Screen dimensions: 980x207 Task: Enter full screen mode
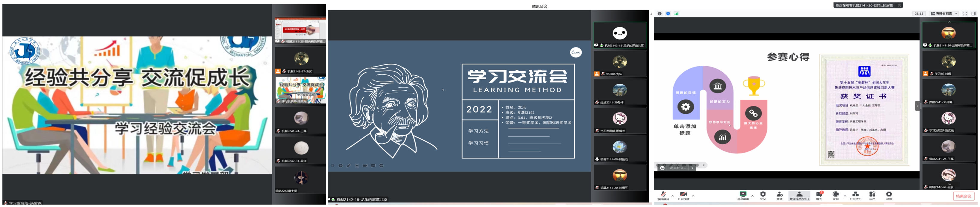(x=965, y=14)
